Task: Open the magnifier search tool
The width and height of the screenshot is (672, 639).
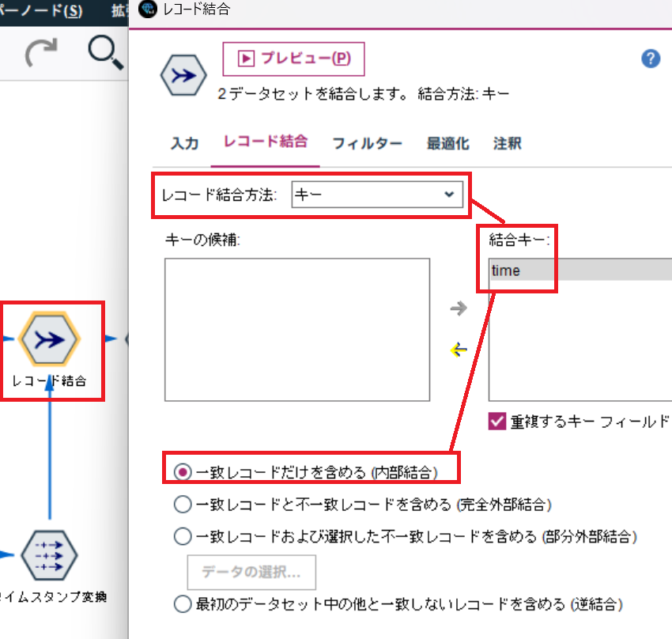Action: pos(105,53)
